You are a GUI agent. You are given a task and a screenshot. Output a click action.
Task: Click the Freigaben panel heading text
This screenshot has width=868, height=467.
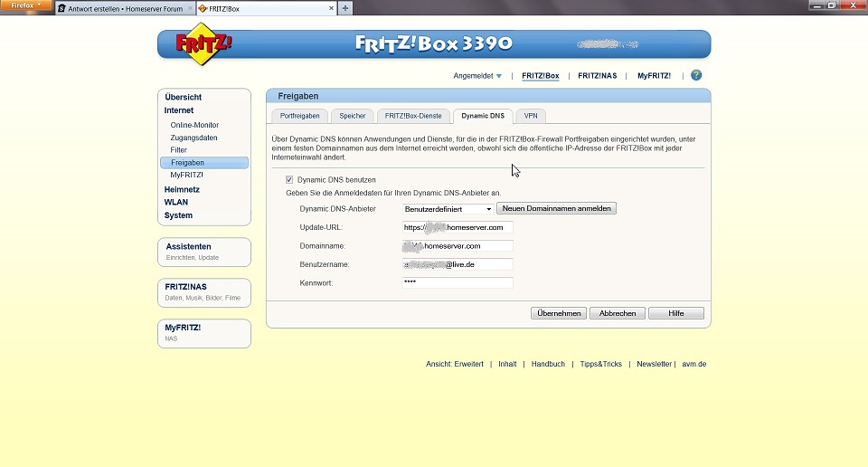pyautogui.click(x=297, y=96)
